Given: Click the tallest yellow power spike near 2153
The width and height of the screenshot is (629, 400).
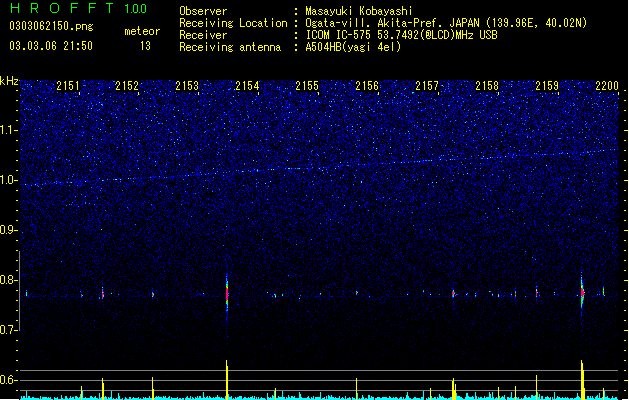Looking at the screenshot, I should pos(227,380).
